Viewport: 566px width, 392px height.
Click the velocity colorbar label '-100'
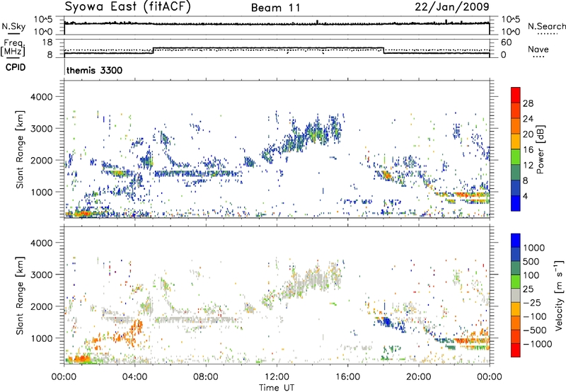[535, 316]
